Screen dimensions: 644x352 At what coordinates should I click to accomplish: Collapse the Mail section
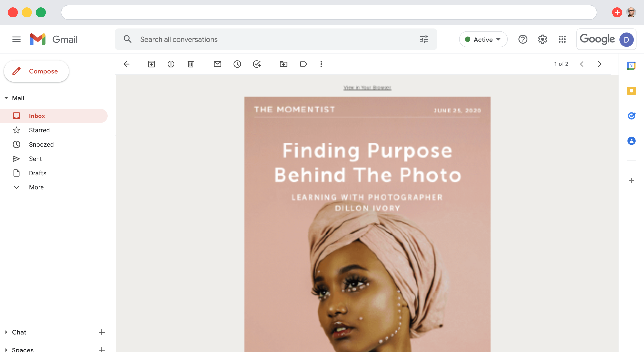click(6, 98)
